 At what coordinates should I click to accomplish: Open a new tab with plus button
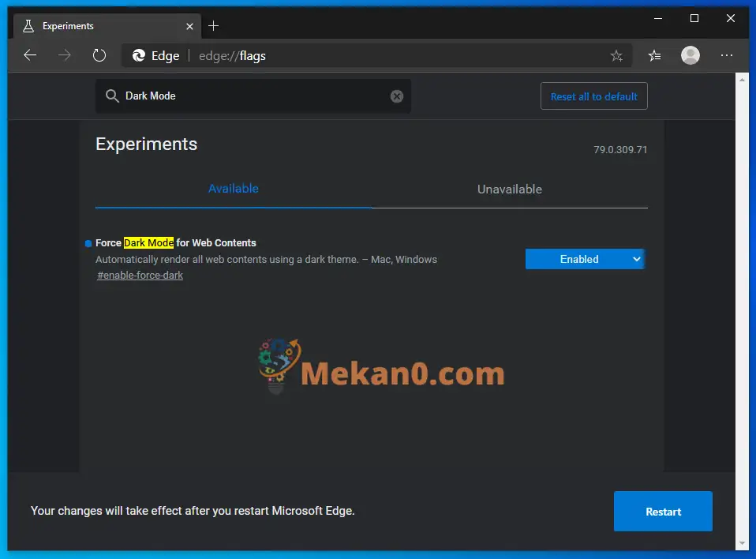(213, 25)
